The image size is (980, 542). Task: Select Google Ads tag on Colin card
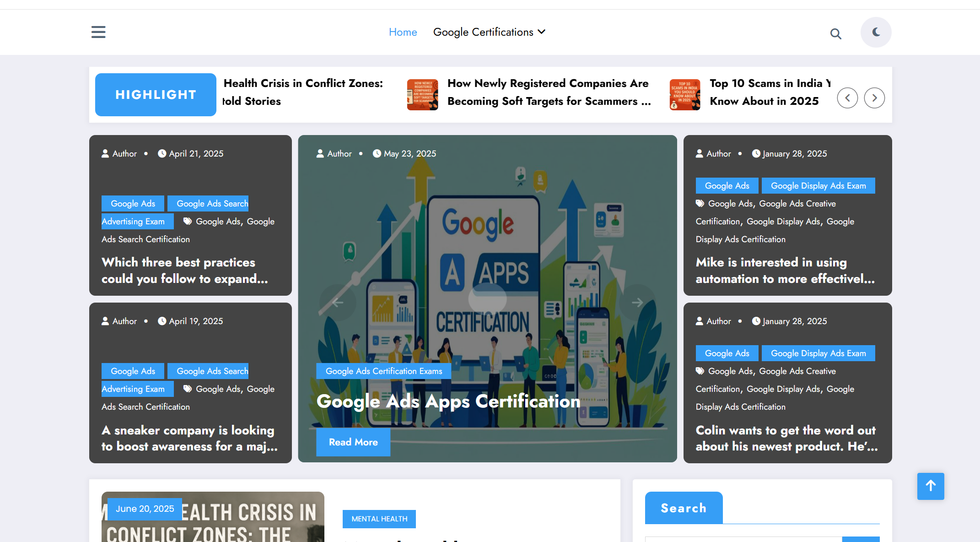click(727, 353)
